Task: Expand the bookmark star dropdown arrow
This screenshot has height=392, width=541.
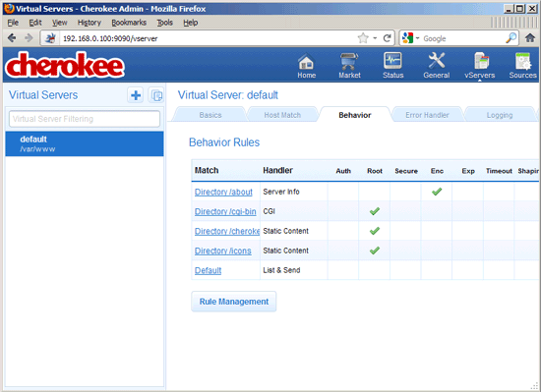Action: point(375,38)
